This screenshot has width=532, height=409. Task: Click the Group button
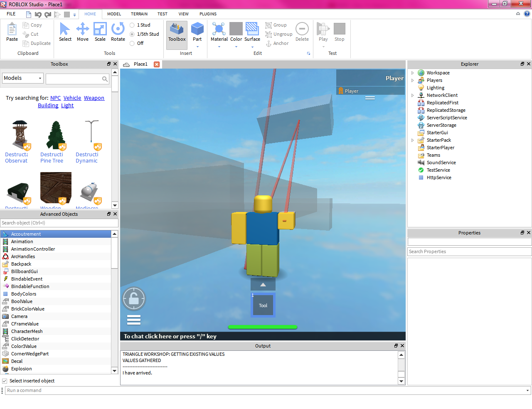point(276,25)
